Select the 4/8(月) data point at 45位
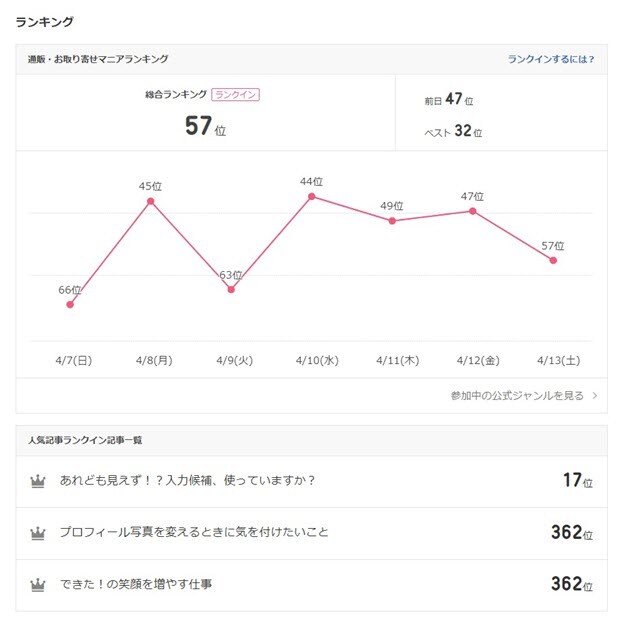The height and width of the screenshot is (623, 620). tap(151, 201)
